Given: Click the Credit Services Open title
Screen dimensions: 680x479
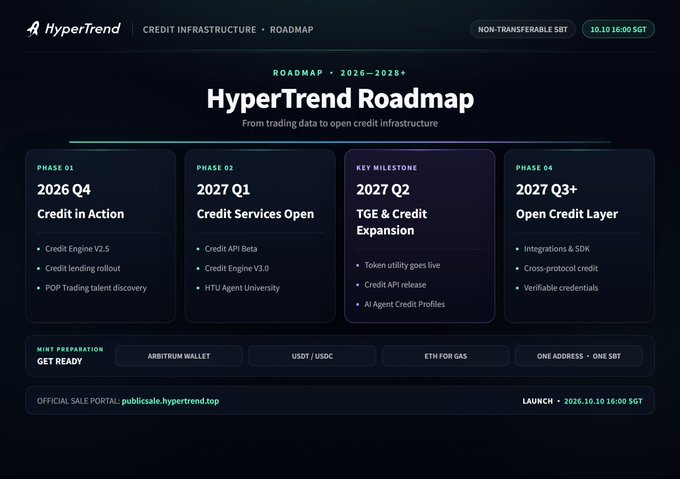Looking at the screenshot, I should pos(255,214).
